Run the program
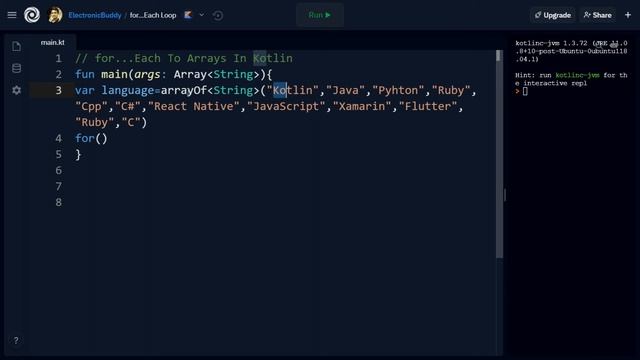Screen dimensions: 640x360 click(320, 15)
